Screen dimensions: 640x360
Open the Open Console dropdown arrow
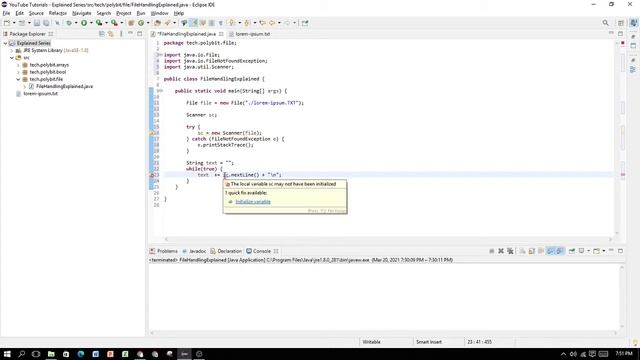[604, 251]
